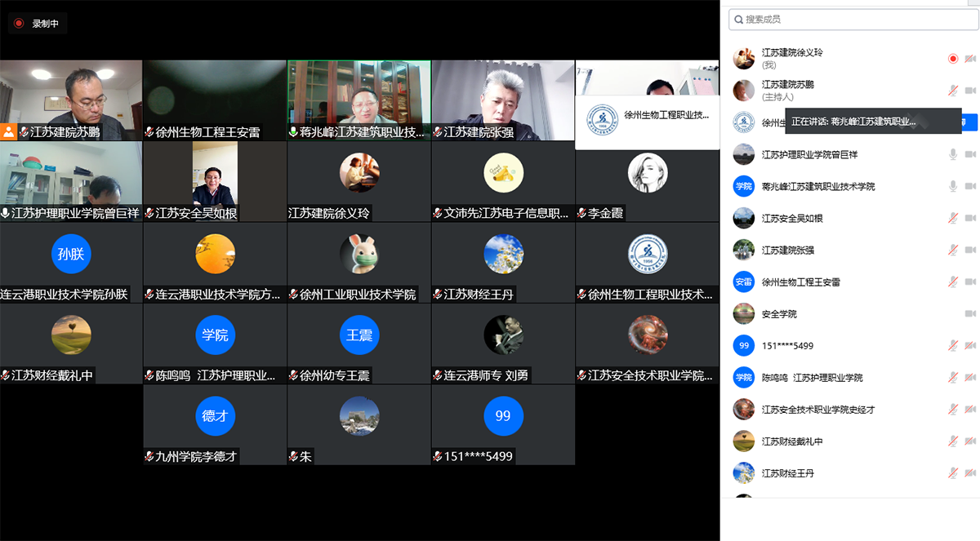Screen dimensions: 980x541
Task: Click the 孙朕 avatar tile
Action: pyautogui.click(x=71, y=254)
